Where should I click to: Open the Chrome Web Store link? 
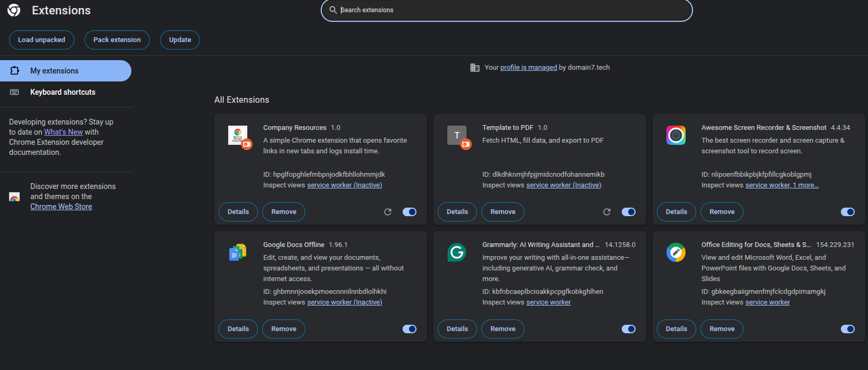pyautogui.click(x=61, y=207)
